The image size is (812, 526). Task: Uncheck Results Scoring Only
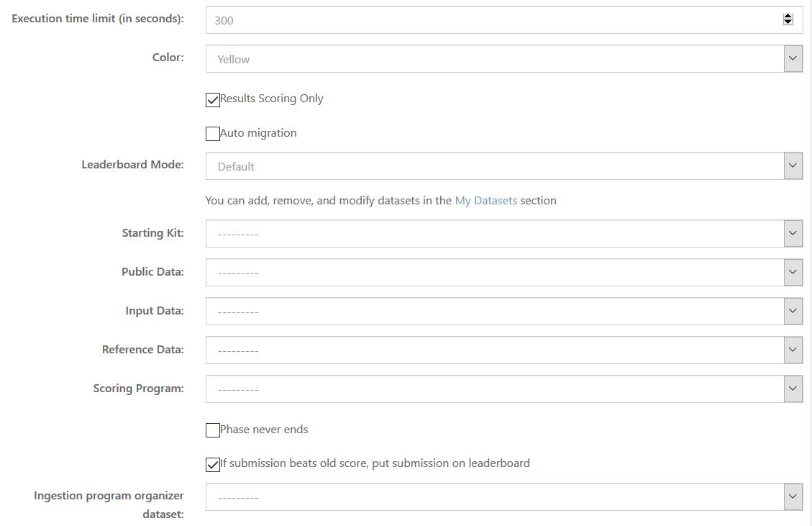(212, 99)
